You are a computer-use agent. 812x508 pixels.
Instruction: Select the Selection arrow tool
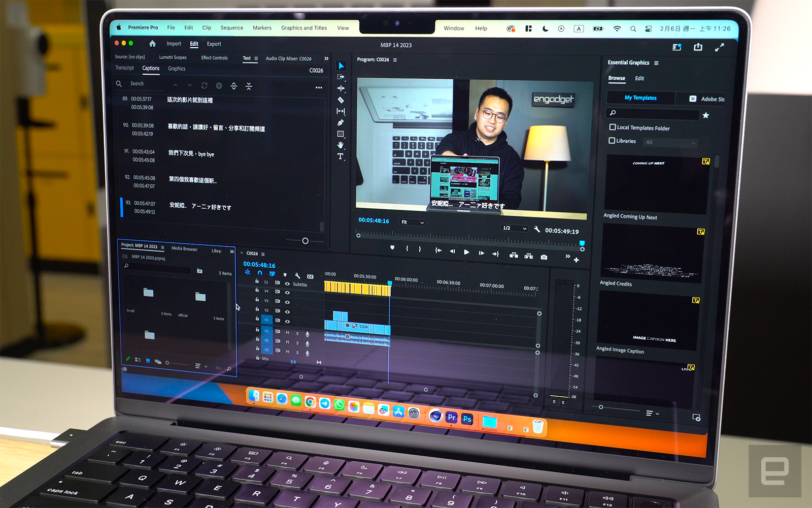coord(341,66)
